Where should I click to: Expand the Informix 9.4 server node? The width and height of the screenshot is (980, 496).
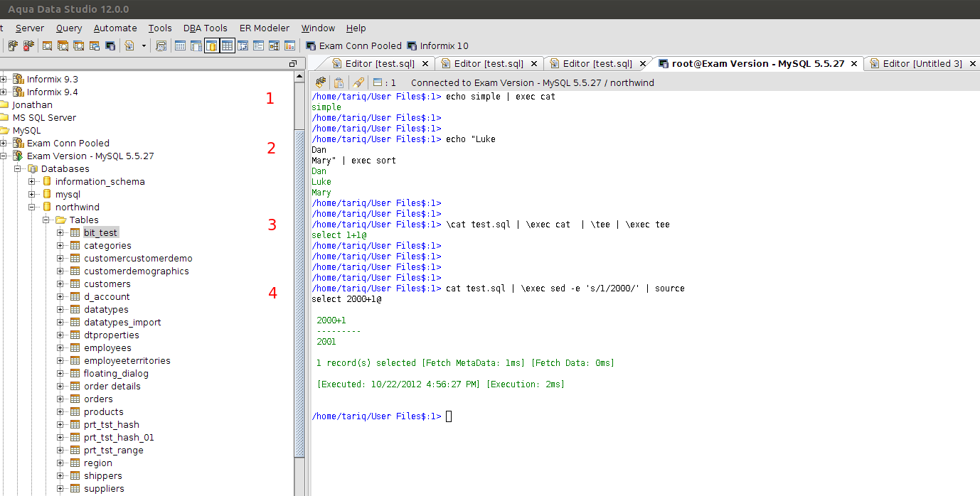[x=4, y=92]
